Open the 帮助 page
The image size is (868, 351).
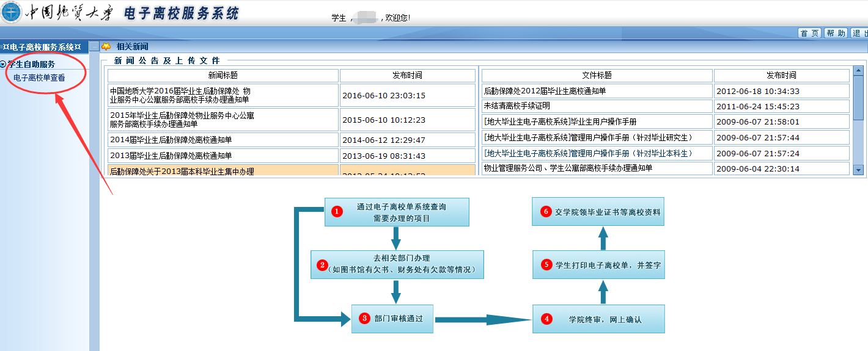pos(836,33)
